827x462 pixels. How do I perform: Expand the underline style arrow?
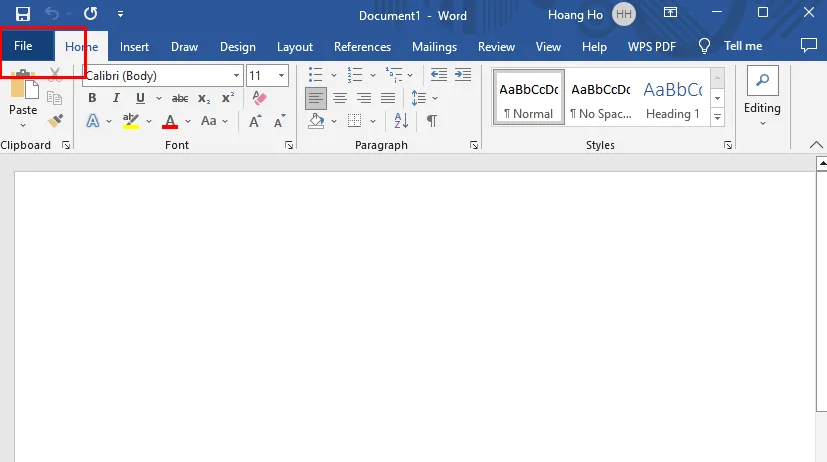pyautogui.click(x=159, y=98)
